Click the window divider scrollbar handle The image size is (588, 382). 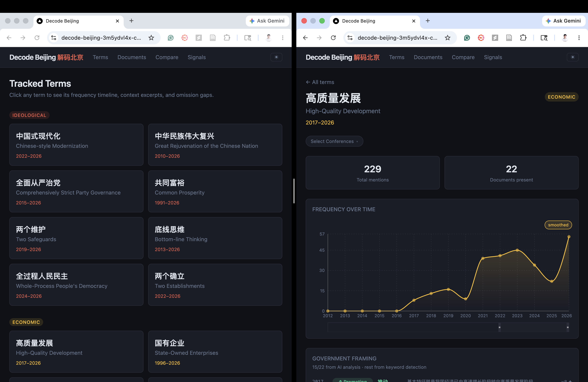pos(294,191)
